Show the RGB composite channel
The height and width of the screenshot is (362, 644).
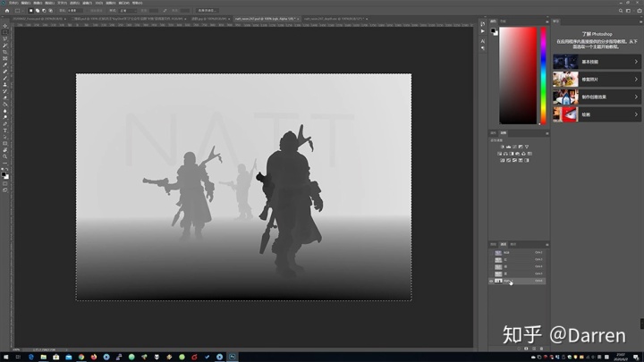tap(491, 253)
